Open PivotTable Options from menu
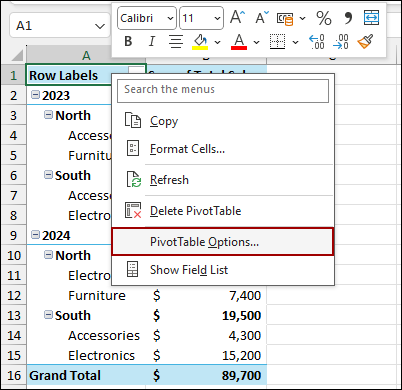The image size is (402, 390). pos(223,242)
